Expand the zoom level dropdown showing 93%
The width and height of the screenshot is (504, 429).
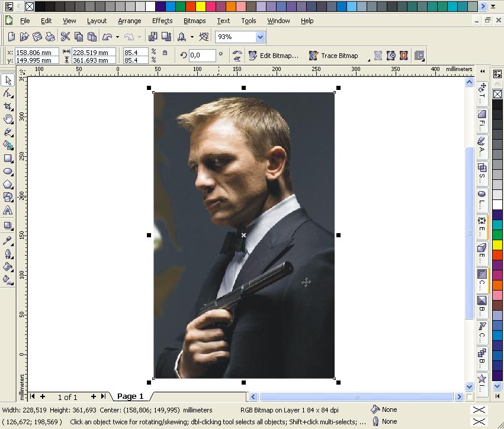pyautogui.click(x=260, y=37)
